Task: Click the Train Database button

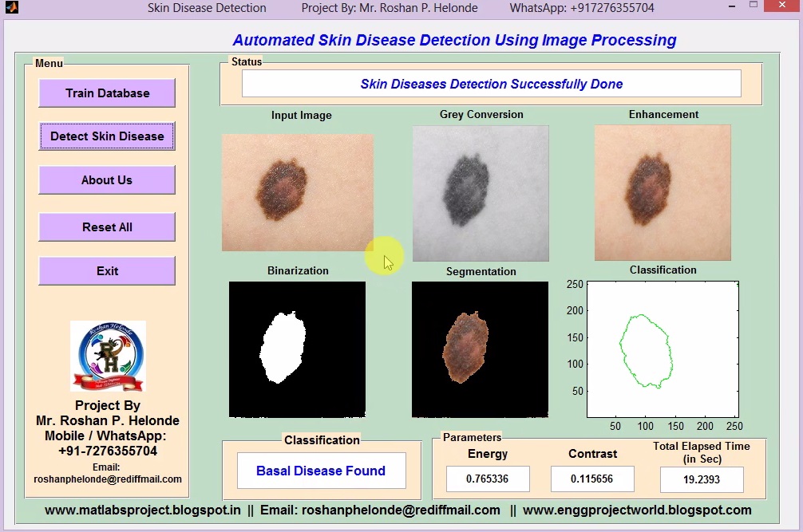Action: click(x=107, y=93)
